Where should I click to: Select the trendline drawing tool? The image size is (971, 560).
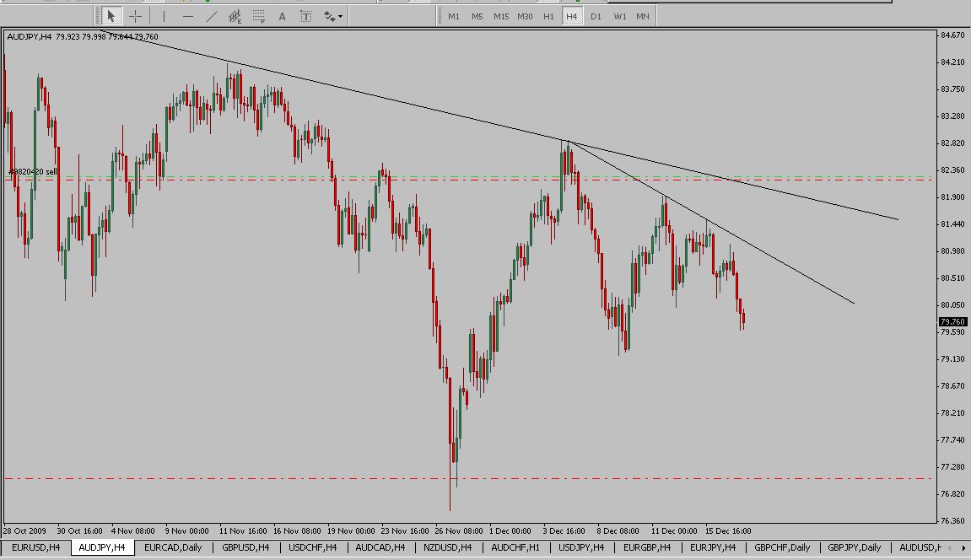211,16
